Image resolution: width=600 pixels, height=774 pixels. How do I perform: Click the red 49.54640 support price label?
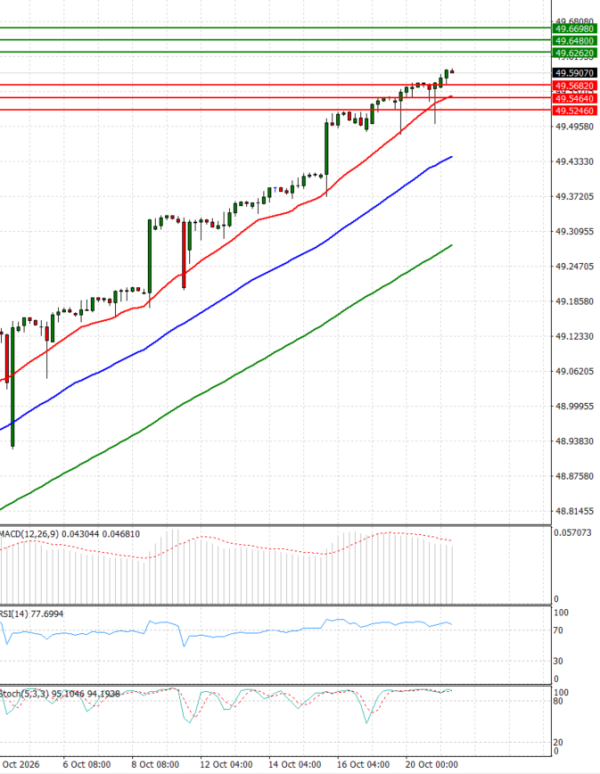tap(574, 99)
